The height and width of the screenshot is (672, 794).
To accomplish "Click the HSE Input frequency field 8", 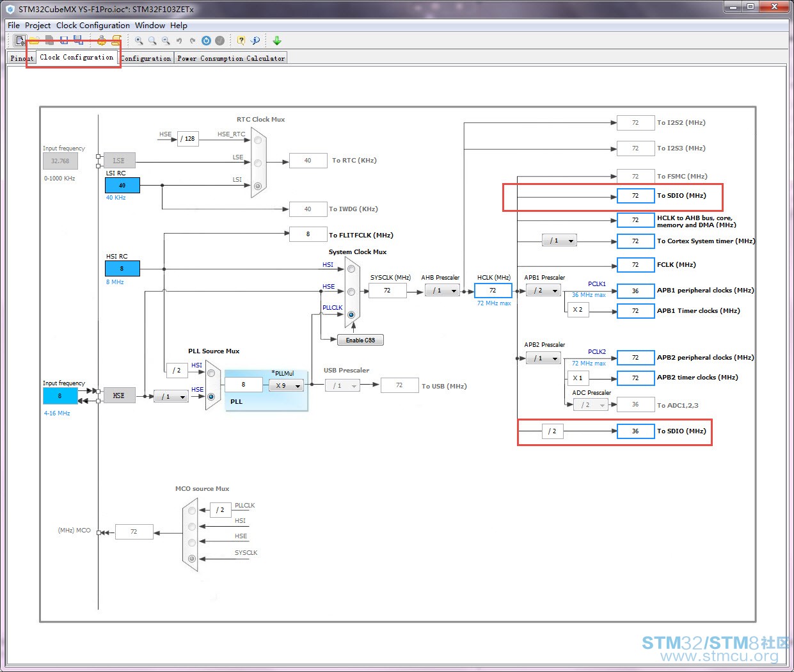I will point(60,396).
